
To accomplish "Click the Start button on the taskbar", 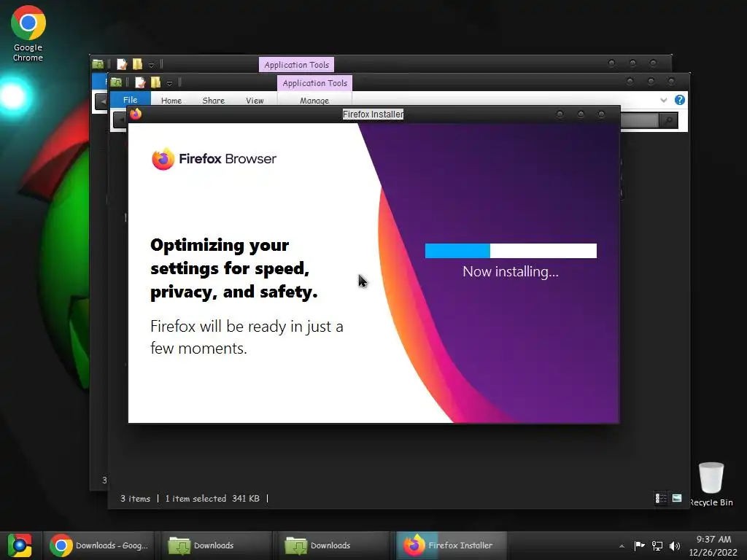I will click(20, 545).
